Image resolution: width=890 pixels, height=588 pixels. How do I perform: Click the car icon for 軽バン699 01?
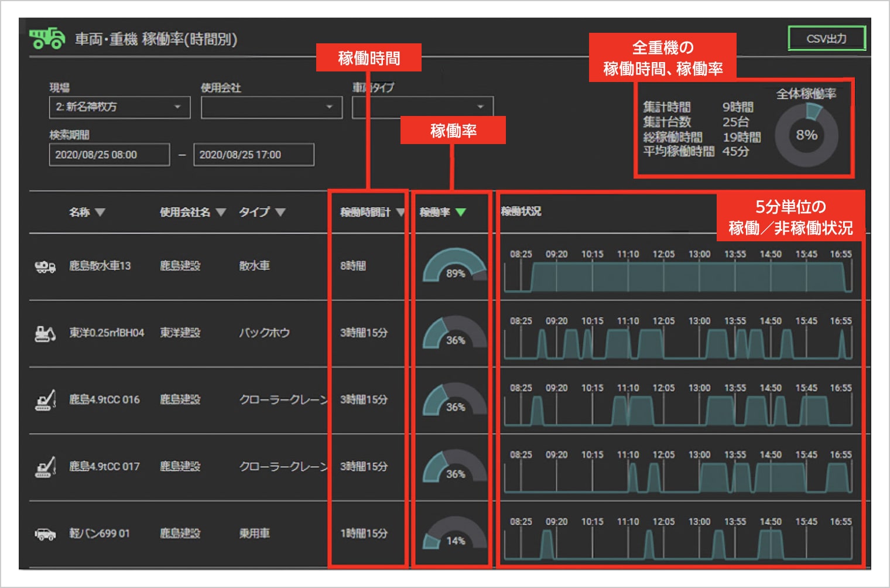point(45,534)
